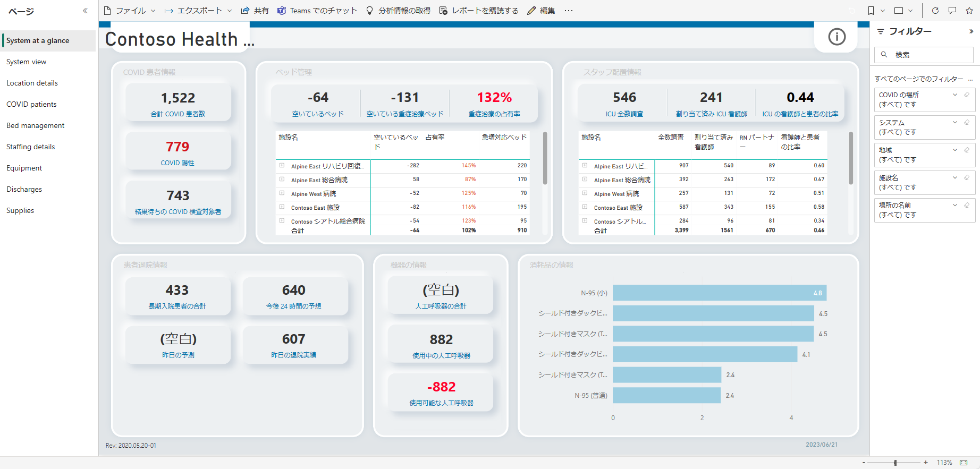Click the reset undo arrow icon

(x=852, y=11)
